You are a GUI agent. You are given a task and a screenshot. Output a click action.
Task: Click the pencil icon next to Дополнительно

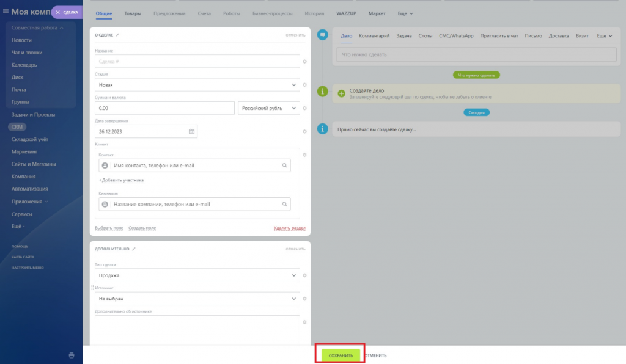(134, 249)
